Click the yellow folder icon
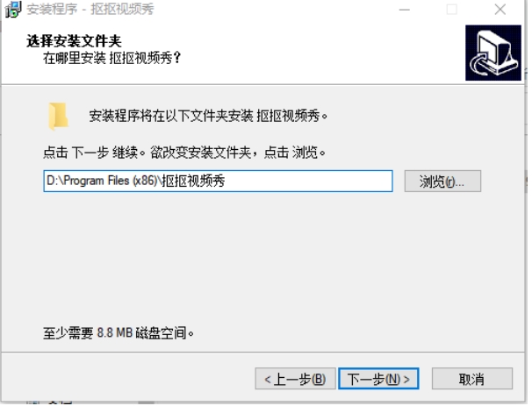 58,117
